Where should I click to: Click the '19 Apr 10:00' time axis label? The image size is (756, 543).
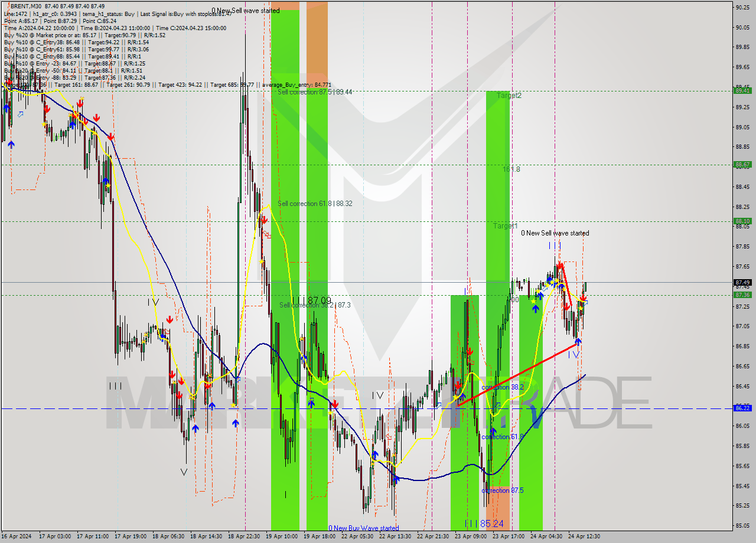point(282,537)
